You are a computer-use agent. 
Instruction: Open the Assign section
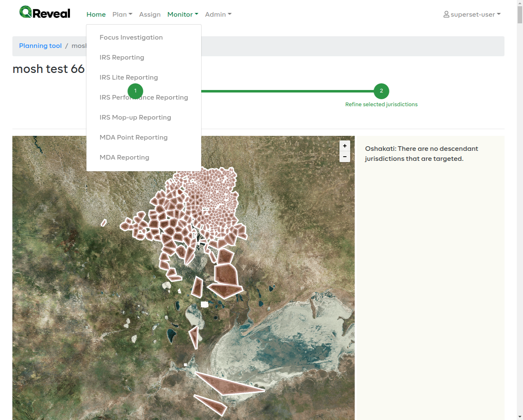click(x=150, y=14)
